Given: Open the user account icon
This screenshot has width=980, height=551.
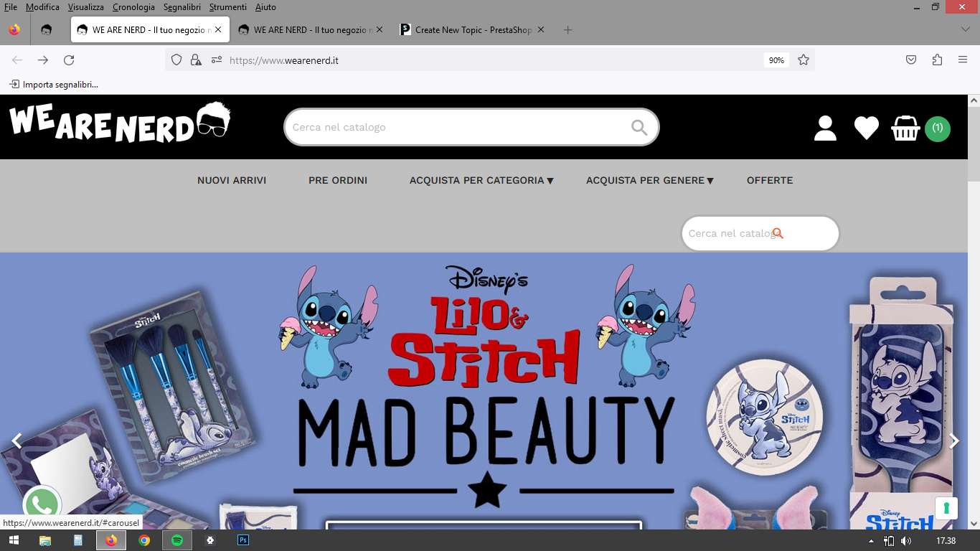Looking at the screenshot, I should [825, 128].
